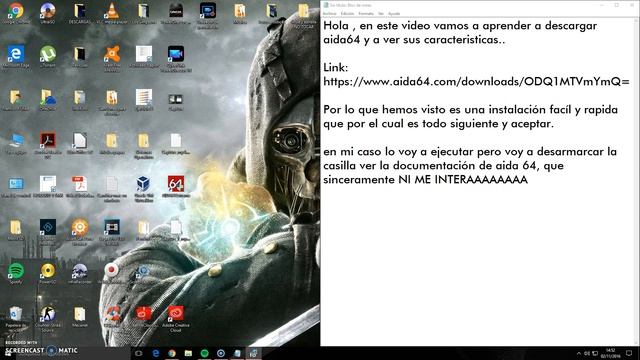Open the Edición menu in Notepad
Viewport: 640px width, 360px height.
[347, 13]
